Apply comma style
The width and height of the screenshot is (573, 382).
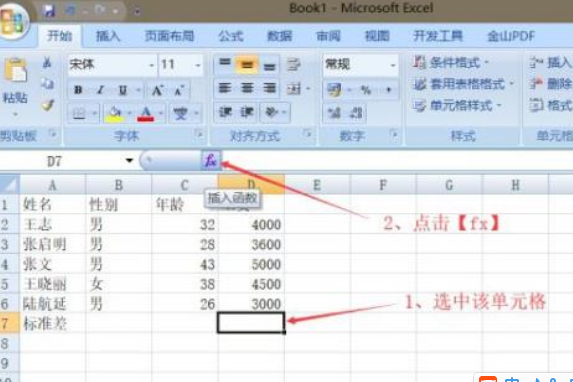coord(389,89)
